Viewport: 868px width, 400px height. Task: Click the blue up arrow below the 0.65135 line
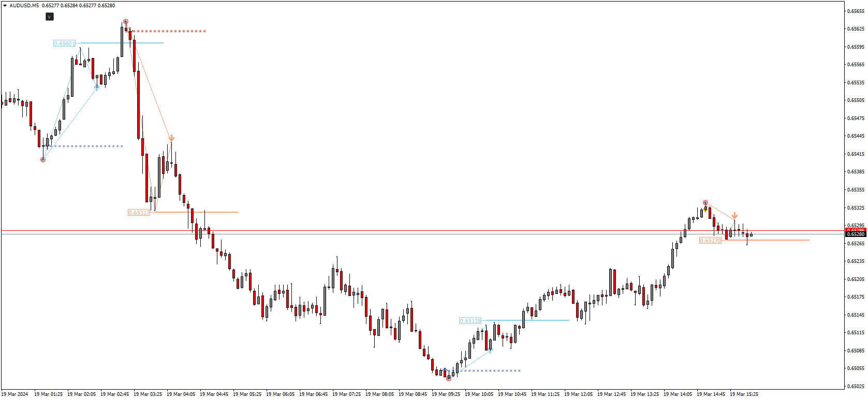coord(490,350)
